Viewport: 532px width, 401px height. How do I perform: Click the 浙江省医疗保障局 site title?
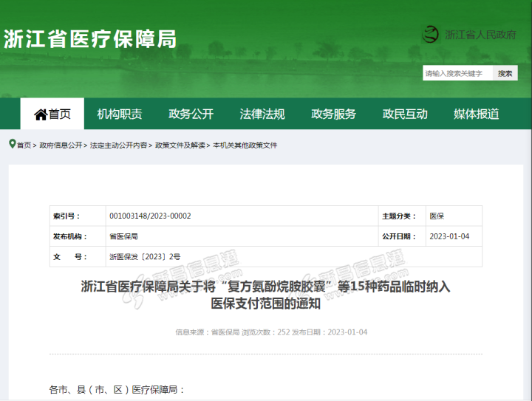click(90, 39)
